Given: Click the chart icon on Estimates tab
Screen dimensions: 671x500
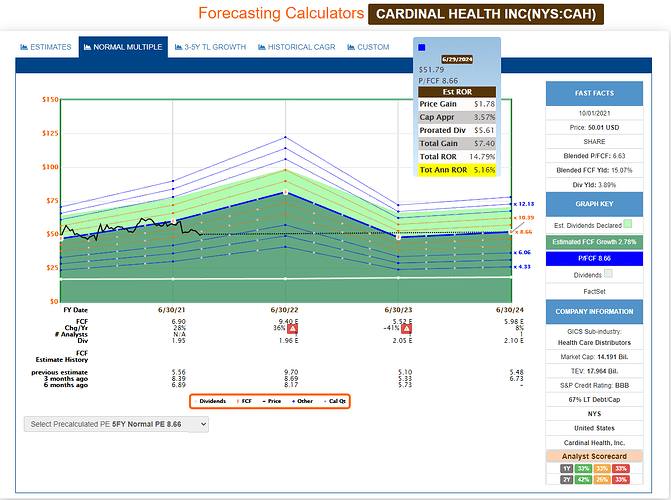Looking at the screenshot, I should [25, 47].
